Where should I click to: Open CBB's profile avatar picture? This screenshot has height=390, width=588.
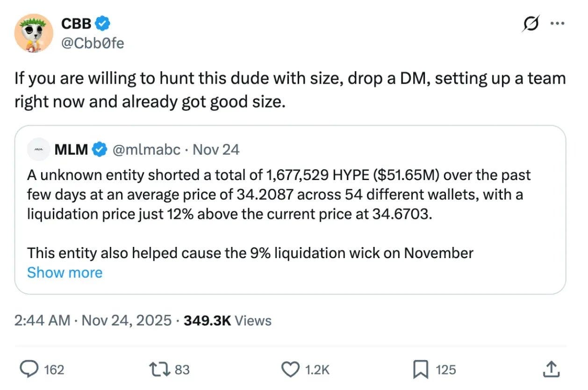33,33
